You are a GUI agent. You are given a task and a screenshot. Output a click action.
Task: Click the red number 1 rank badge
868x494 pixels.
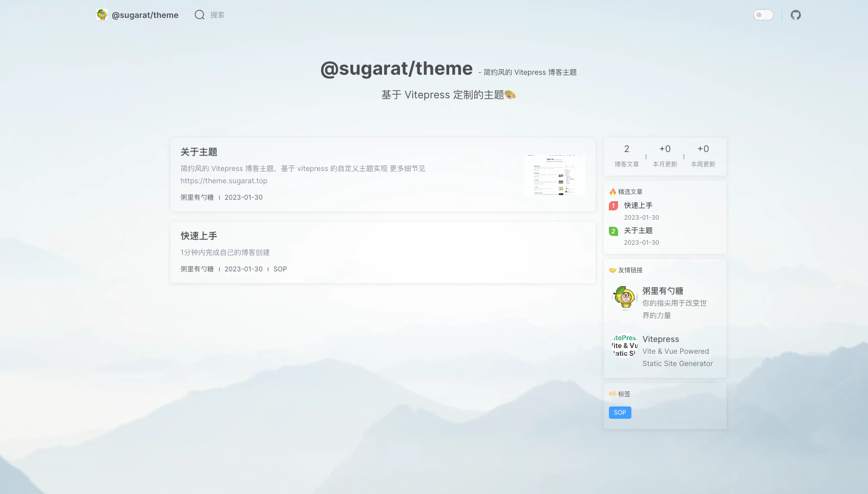pyautogui.click(x=613, y=206)
